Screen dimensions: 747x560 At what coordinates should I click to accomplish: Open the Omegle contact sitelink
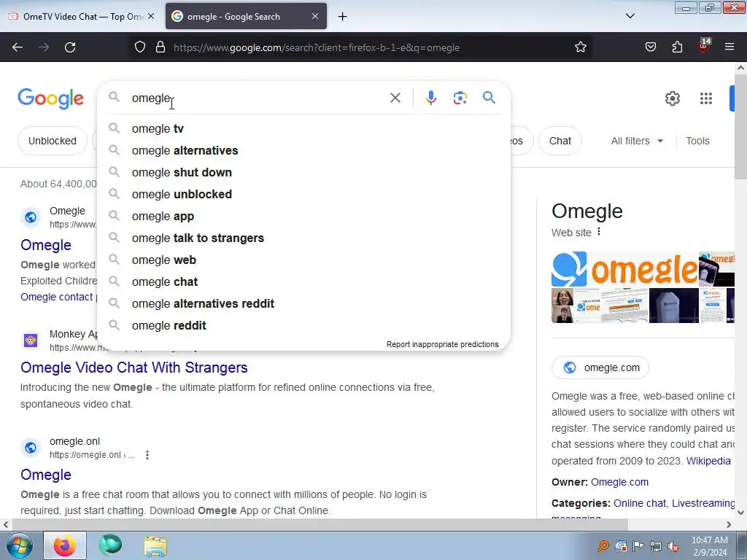pyautogui.click(x=57, y=297)
